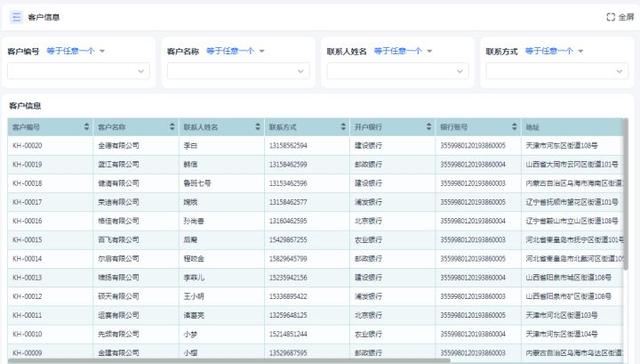The width and height of the screenshot is (640, 364).
Task: Sort table by 客户编号 column sort arrows
Action: pyautogui.click(x=87, y=127)
